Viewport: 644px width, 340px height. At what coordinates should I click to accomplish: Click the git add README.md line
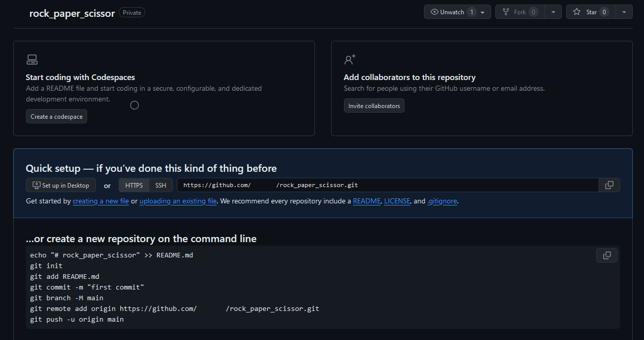click(x=65, y=276)
